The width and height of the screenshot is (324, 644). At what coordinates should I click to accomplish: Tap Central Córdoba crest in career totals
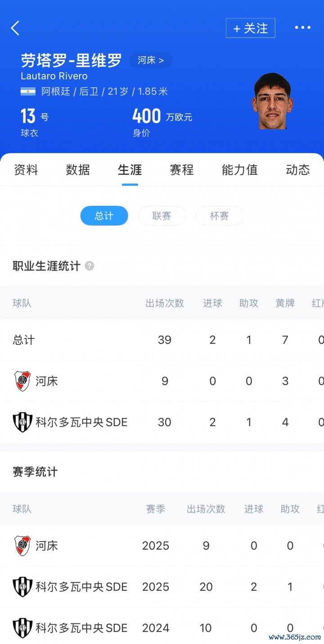click(x=22, y=422)
